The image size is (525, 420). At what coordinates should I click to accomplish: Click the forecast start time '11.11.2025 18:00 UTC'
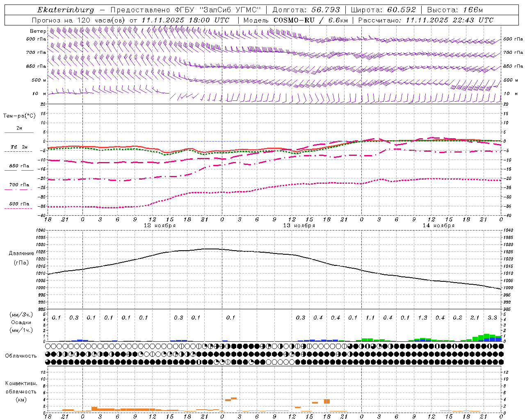pyautogui.click(x=185, y=20)
